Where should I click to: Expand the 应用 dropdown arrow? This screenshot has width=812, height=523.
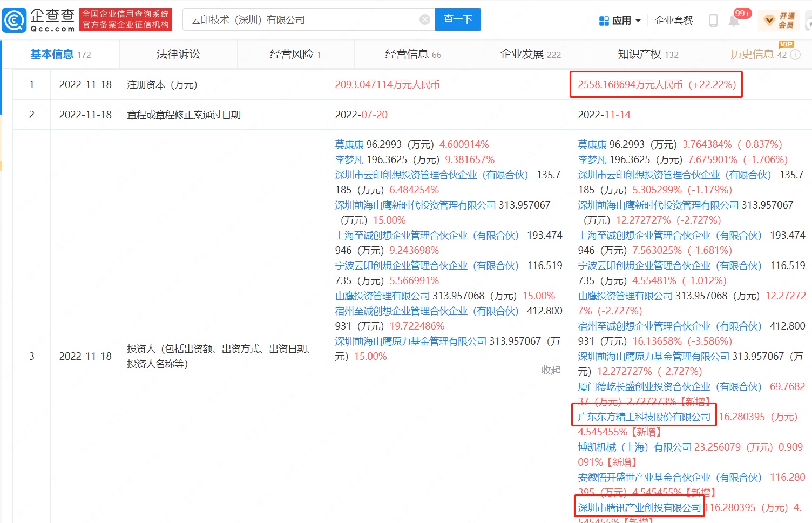coord(638,21)
